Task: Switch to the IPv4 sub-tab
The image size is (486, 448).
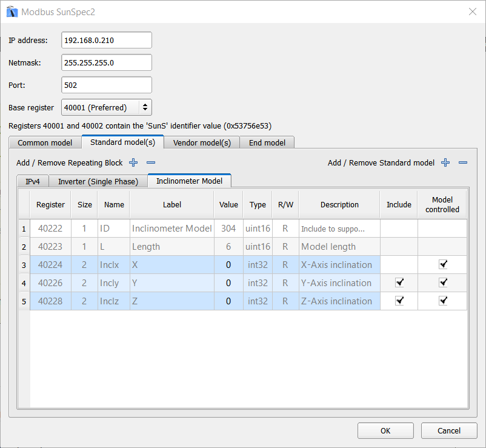Action: (33, 181)
